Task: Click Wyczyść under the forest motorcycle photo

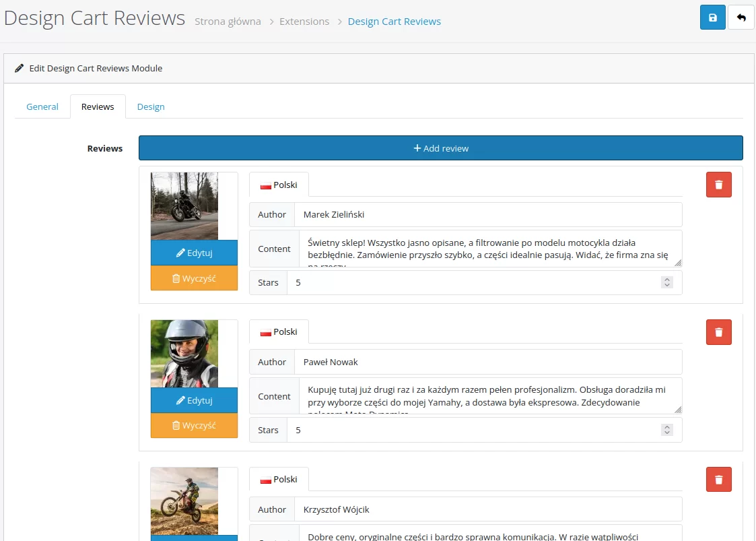Action: 194,278
